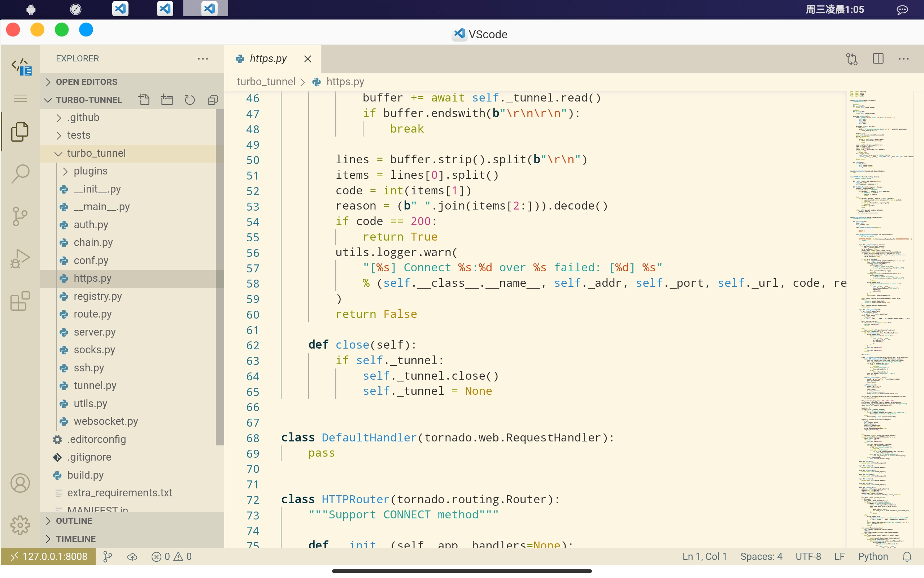
Task: Select https.py in the file tree
Action: click(x=128, y=278)
